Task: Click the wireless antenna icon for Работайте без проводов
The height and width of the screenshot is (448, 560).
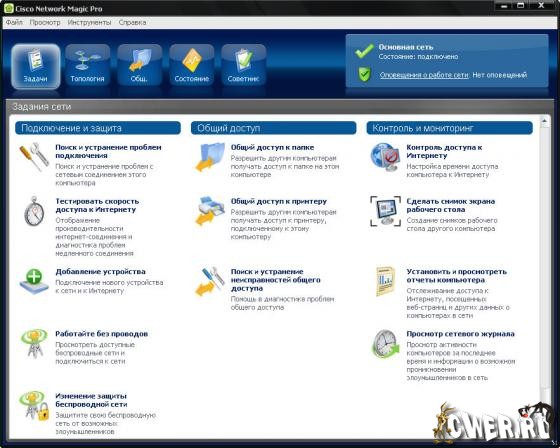Action: tap(34, 343)
